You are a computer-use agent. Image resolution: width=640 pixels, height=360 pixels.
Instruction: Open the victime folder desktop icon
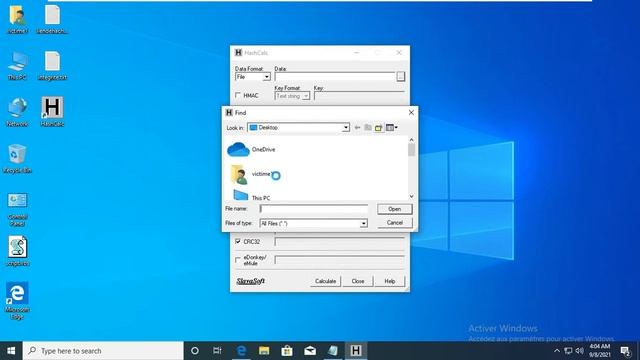[17, 19]
